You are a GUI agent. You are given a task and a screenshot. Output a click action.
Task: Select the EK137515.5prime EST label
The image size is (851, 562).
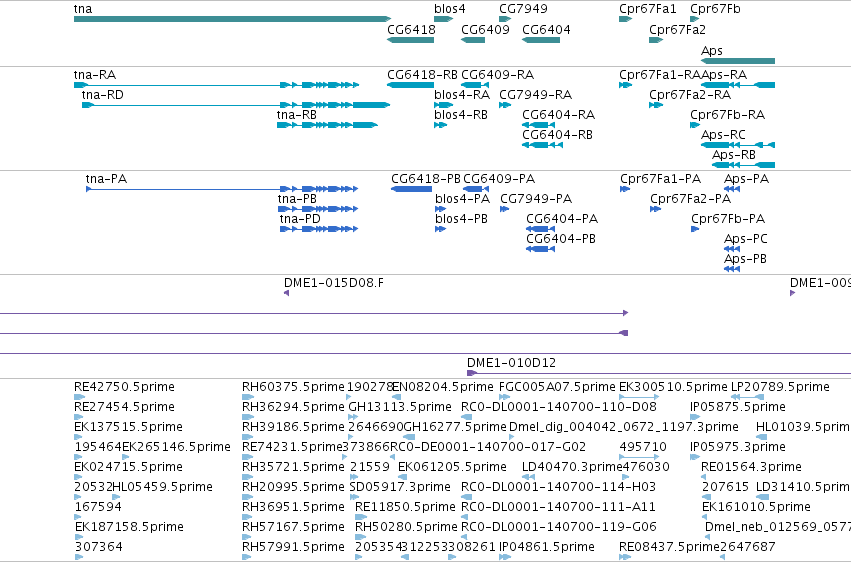click(x=128, y=426)
